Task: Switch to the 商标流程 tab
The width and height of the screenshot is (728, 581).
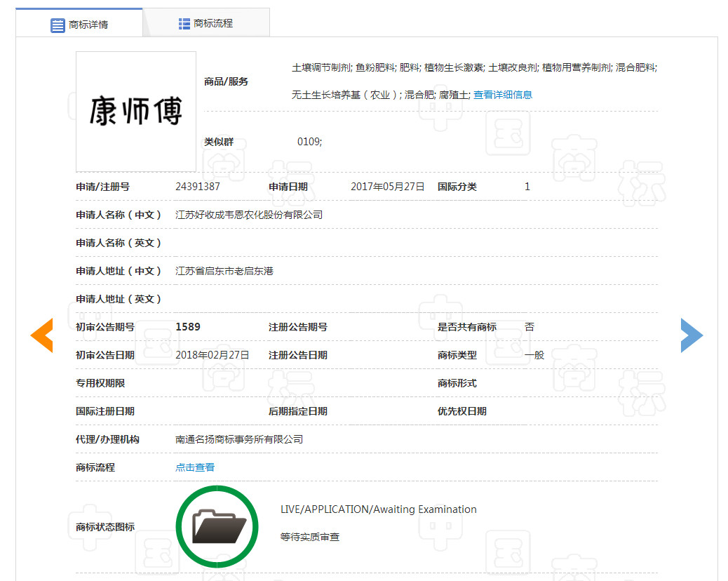Action: [206, 23]
